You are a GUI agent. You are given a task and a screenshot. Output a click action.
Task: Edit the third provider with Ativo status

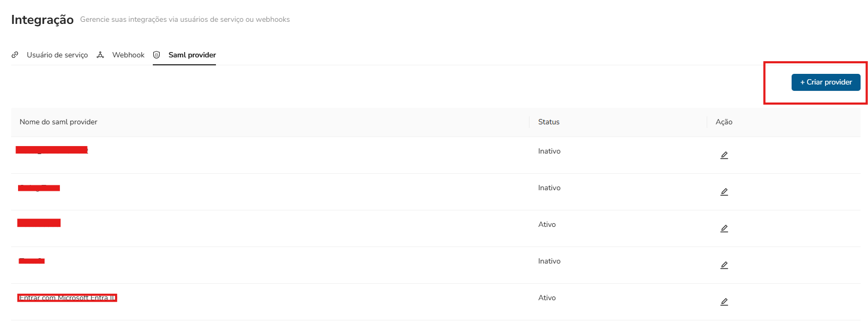724,228
